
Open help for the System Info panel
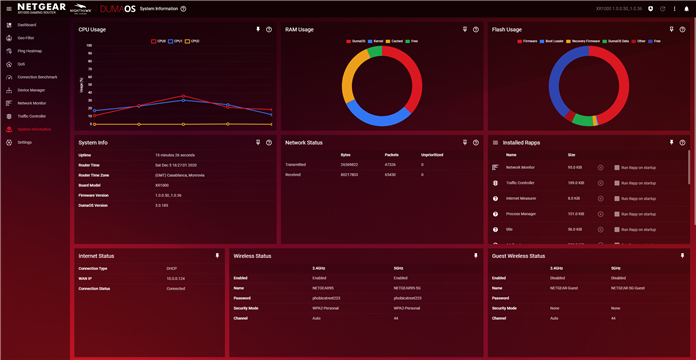click(269, 142)
